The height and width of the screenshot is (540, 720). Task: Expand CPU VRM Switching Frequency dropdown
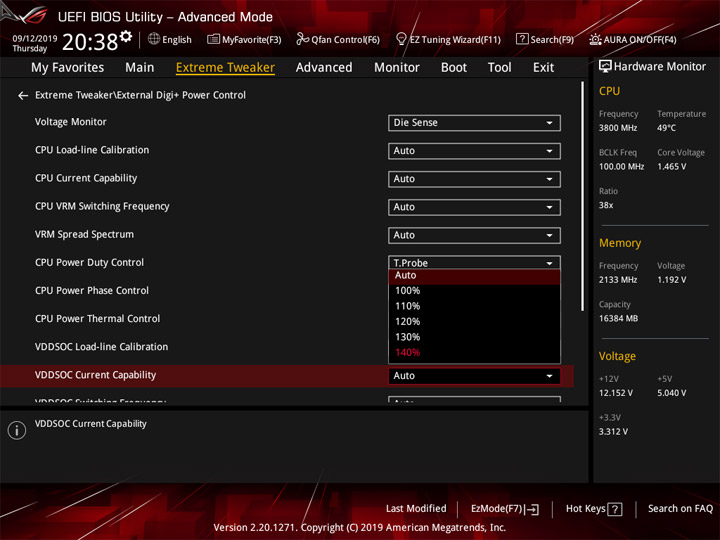point(474,207)
